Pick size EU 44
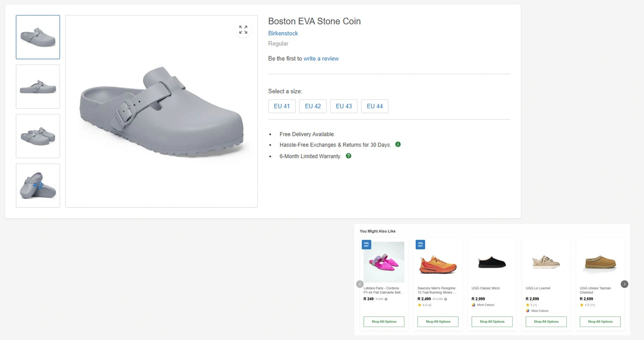 375,106
